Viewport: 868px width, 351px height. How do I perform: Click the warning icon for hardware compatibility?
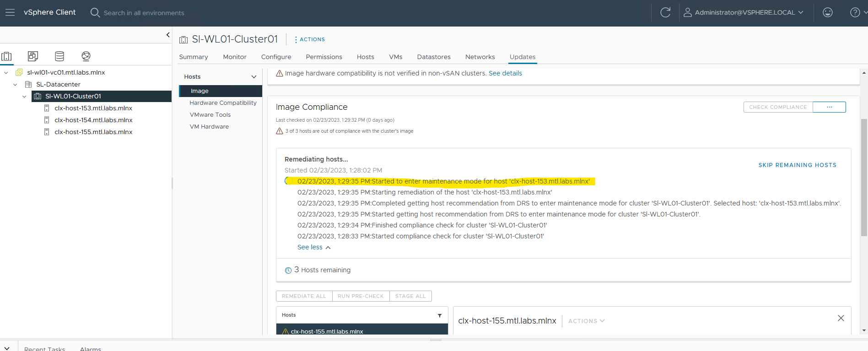coord(280,73)
